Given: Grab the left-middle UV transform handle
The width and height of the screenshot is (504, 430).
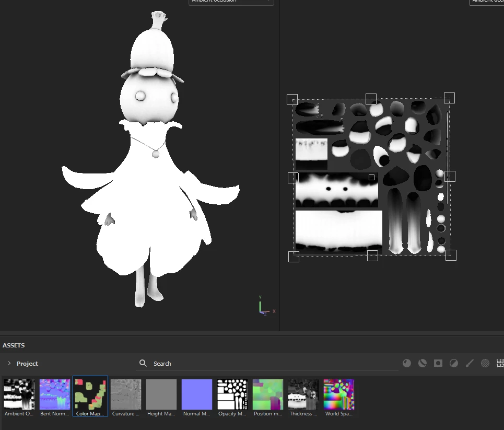Looking at the screenshot, I should coord(293,178).
